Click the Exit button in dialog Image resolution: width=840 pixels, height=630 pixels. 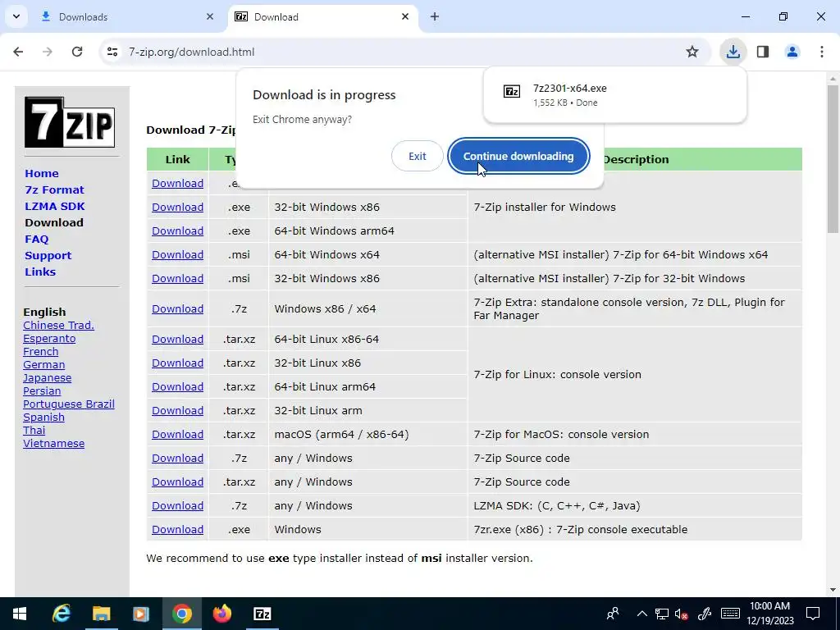(x=418, y=156)
